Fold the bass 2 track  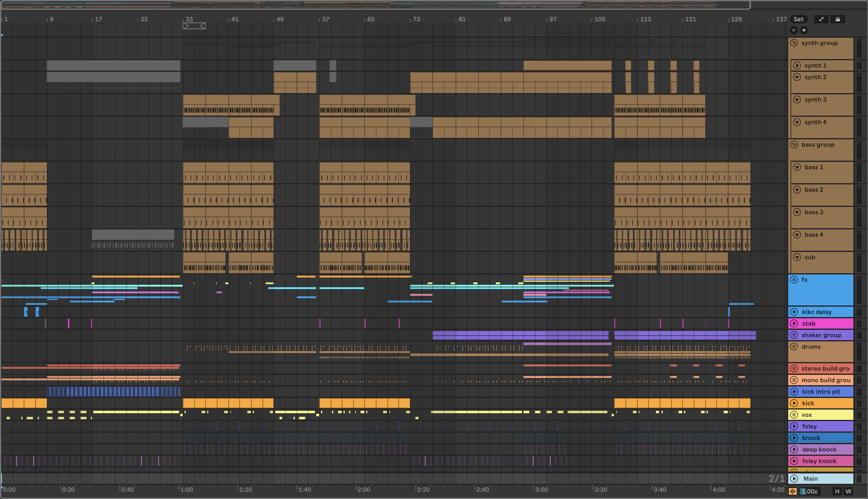(797, 190)
